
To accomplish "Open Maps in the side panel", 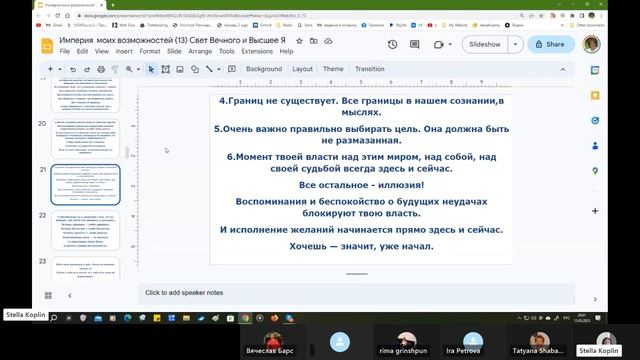I will [595, 171].
